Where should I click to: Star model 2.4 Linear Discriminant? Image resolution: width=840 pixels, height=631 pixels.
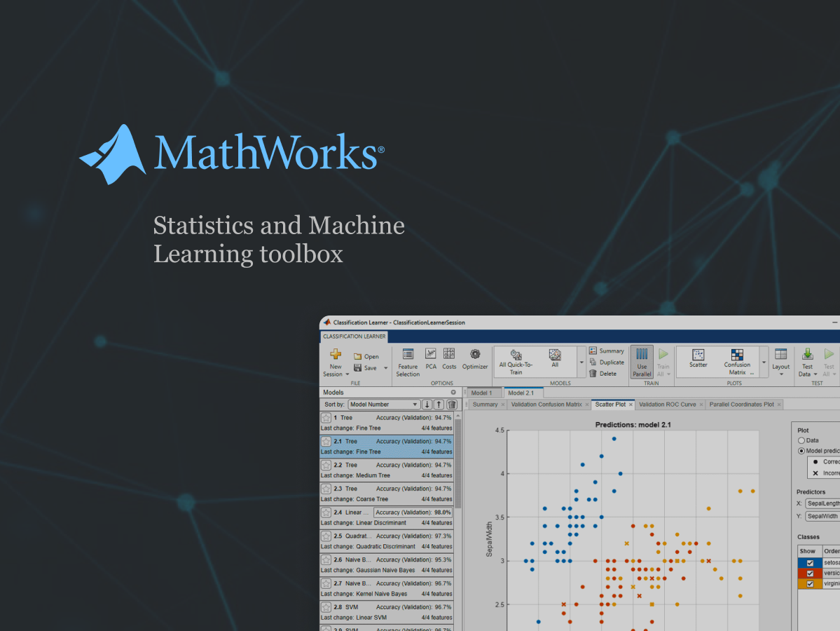pos(326,512)
